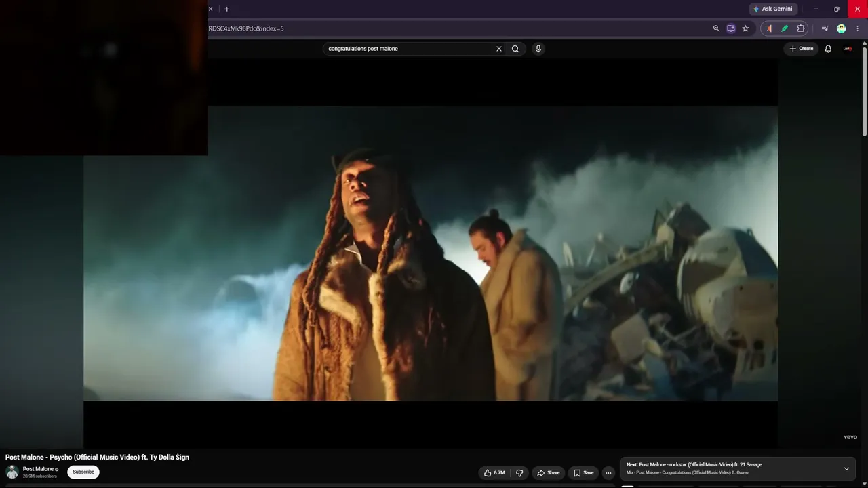Open more actions ellipsis menu

pos(608,473)
